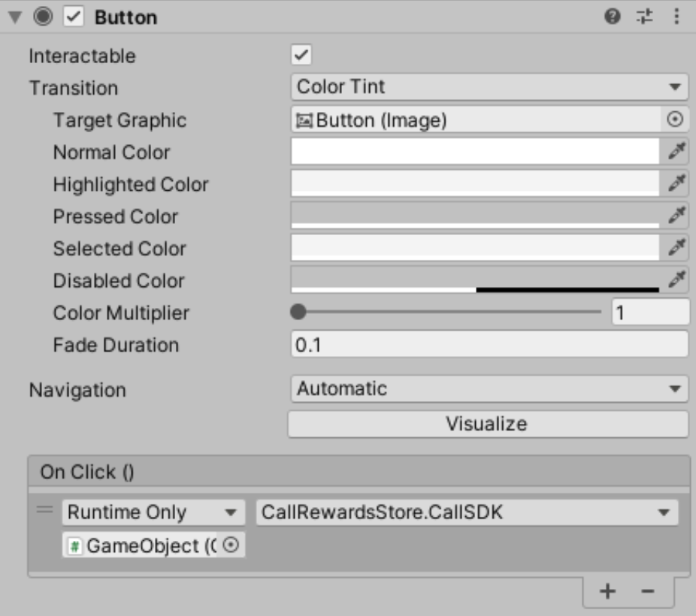Click the Visualize button
Screen dimensions: 696x616
(489, 424)
